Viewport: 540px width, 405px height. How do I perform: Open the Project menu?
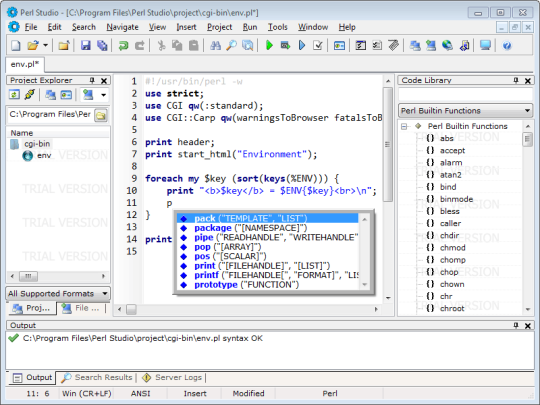coord(219,27)
